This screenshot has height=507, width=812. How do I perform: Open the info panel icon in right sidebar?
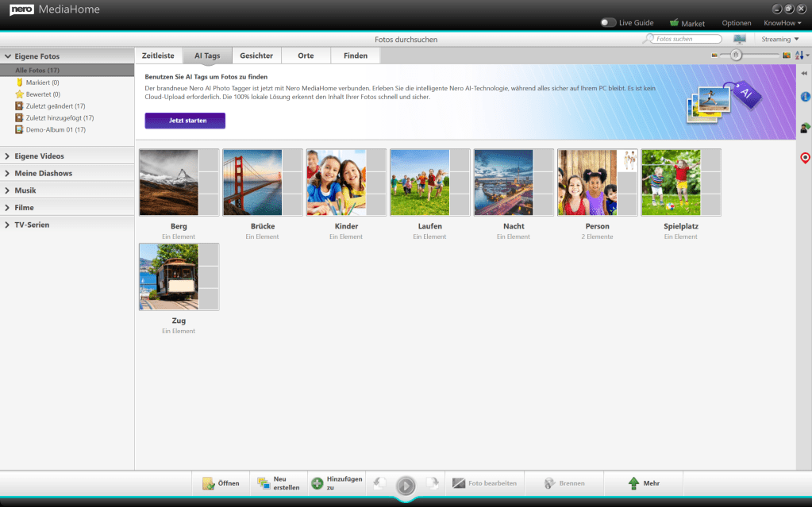(x=805, y=97)
